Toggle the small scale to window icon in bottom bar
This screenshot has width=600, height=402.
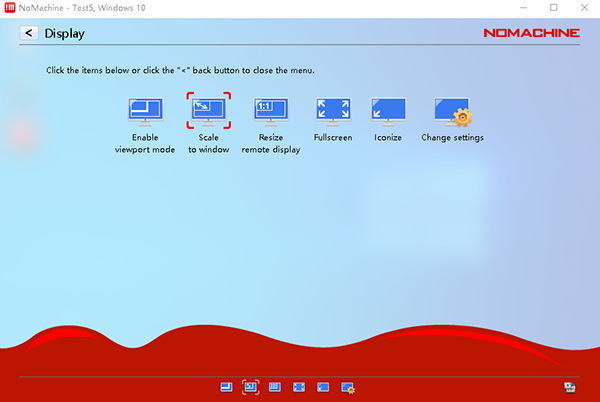click(250, 386)
